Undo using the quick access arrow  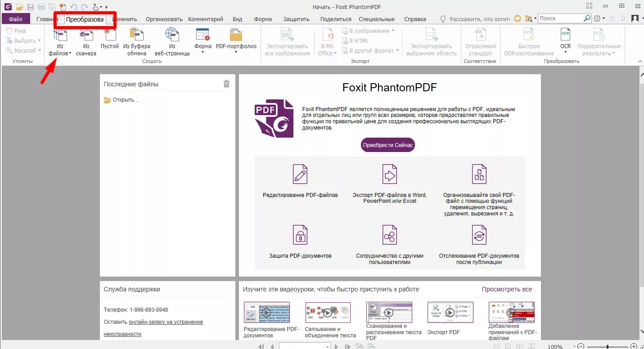click(74, 7)
